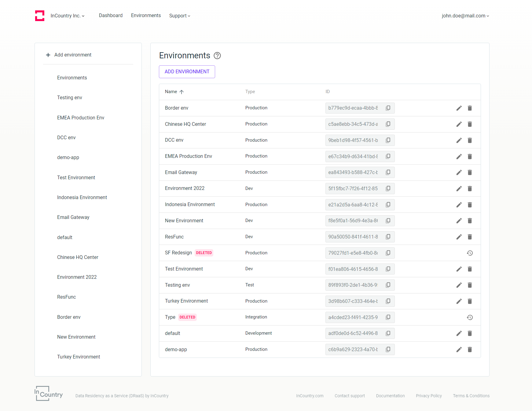Copy the Border env environment ID
The width and height of the screenshot is (532, 411).
388,108
